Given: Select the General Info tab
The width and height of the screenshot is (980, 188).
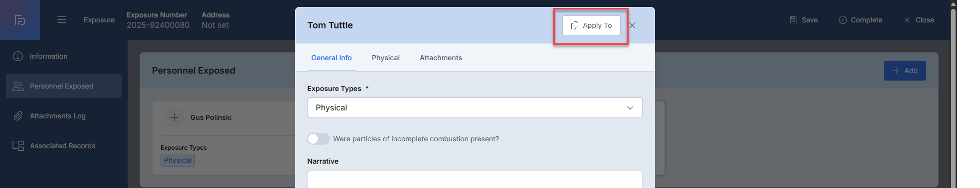Looking at the screenshot, I should (x=331, y=58).
